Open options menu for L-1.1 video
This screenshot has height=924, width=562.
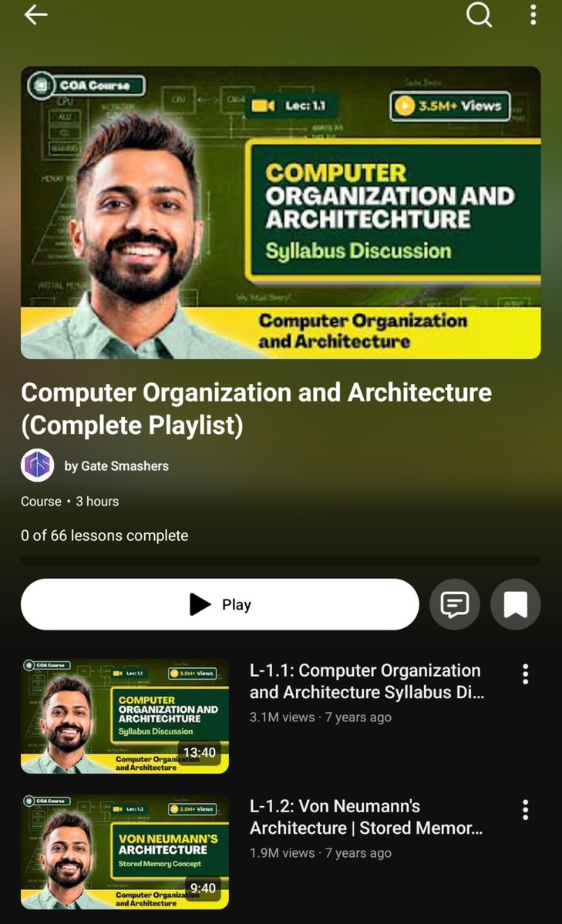click(x=526, y=674)
